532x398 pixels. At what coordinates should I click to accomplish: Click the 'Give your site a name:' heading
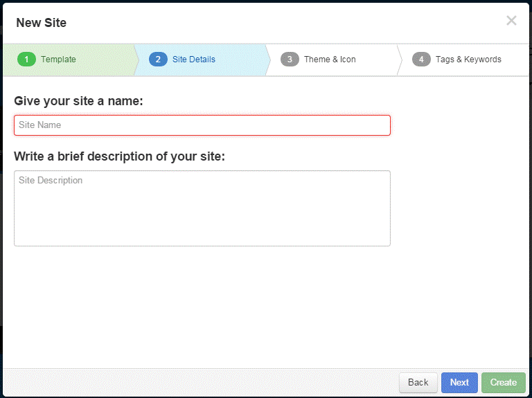78,101
